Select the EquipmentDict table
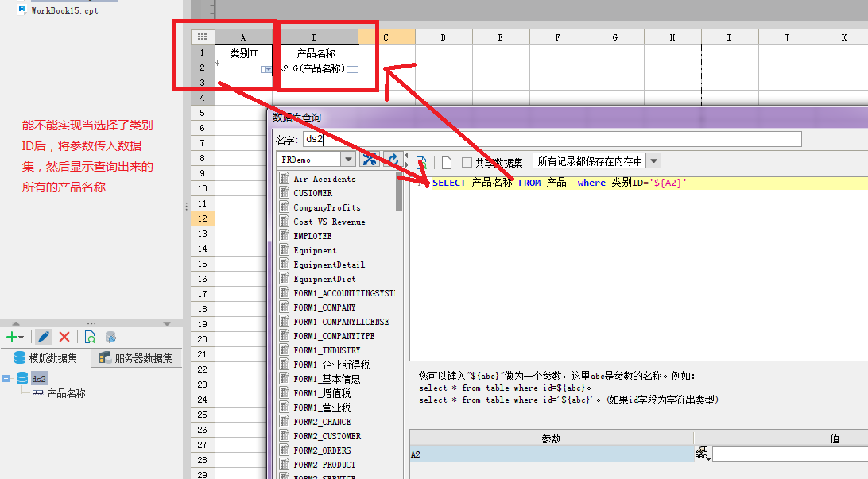Viewport: 868px width, 479px height. pos(324,279)
